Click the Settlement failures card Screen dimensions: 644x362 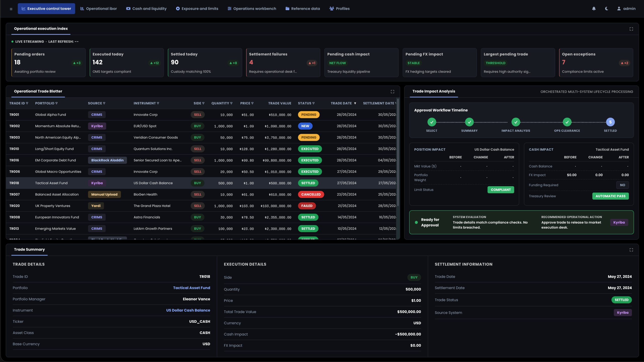click(x=283, y=63)
